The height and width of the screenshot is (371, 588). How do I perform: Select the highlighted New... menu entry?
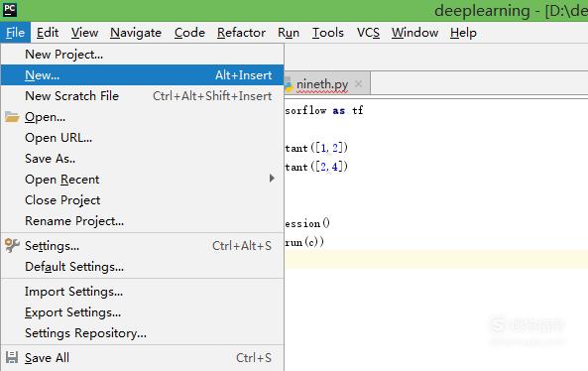pyautogui.click(x=142, y=75)
